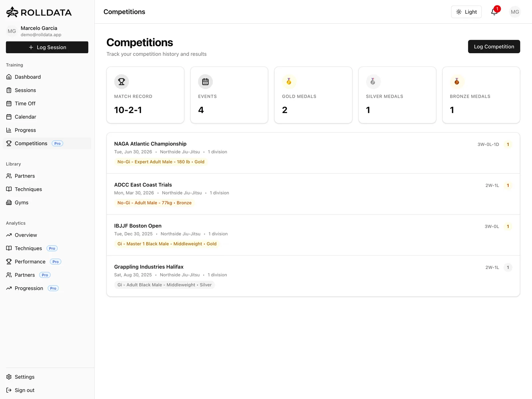Click the gold medal icon

(289, 81)
